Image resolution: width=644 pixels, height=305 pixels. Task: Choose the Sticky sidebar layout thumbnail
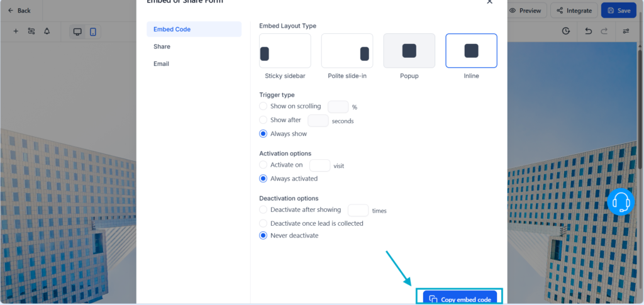pyautogui.click(x=285, y=51)
